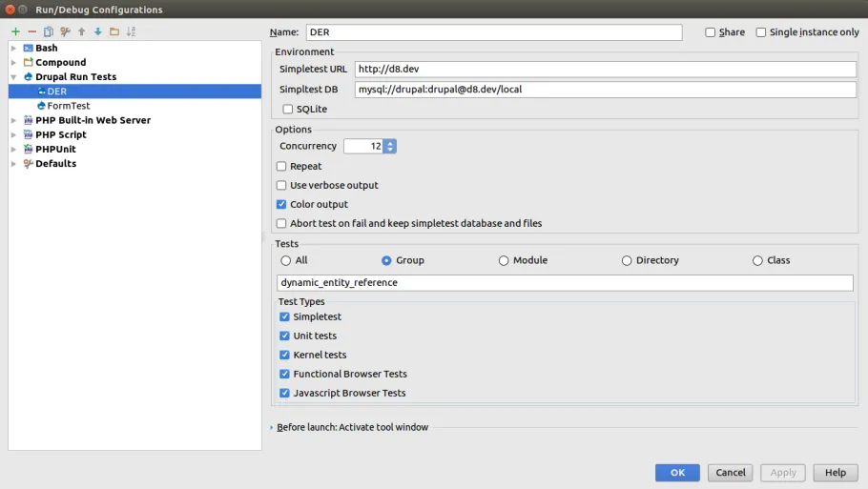Move configuration up with arrow icon
This screenshot has width=868, height=489.
coord(81,31)
